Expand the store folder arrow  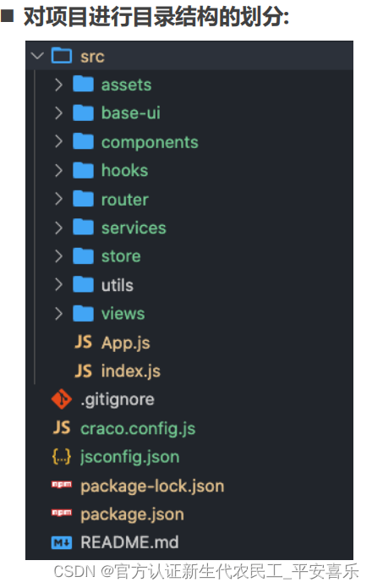58,256
